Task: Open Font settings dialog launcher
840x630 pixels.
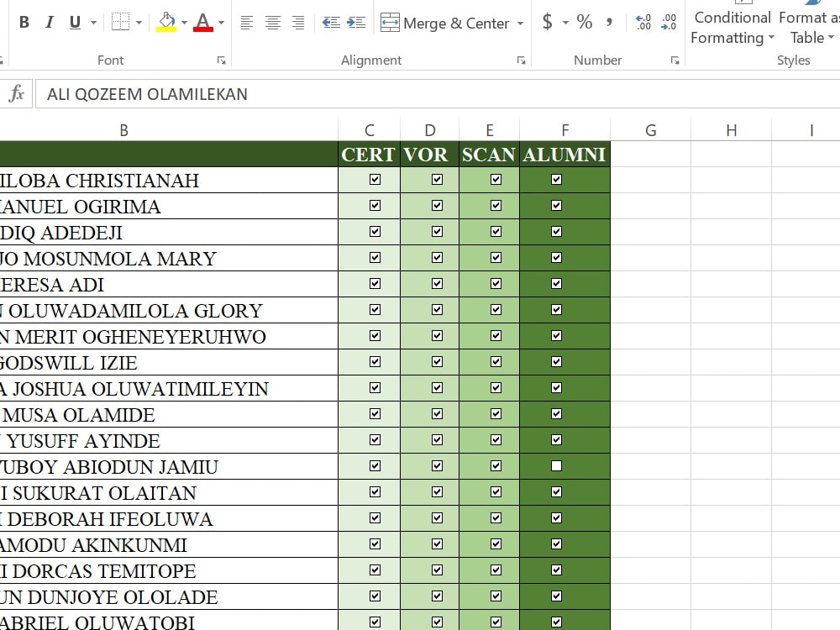Action: 221,60
